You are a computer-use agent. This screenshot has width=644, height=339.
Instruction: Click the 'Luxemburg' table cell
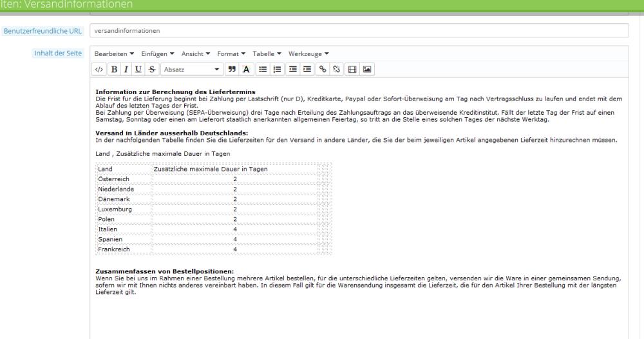pyautogui.click(x=124, y=209)
